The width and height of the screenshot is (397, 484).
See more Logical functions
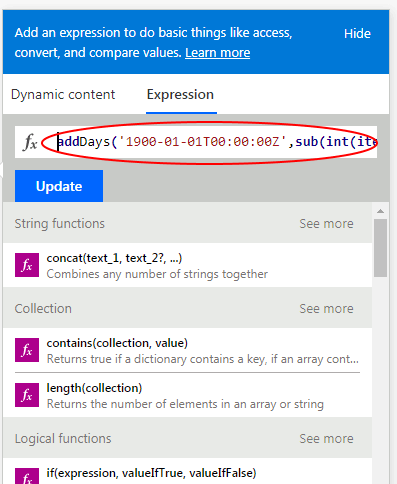[x=326, y=439]
